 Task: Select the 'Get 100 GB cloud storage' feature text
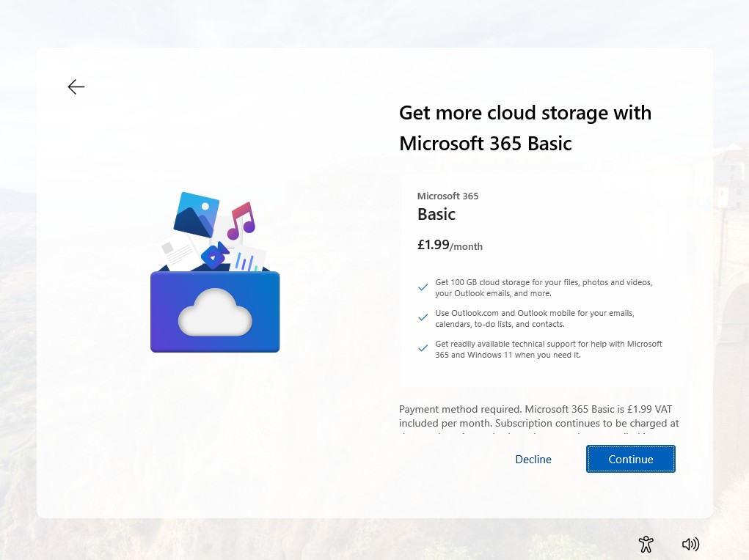[544, 288]
